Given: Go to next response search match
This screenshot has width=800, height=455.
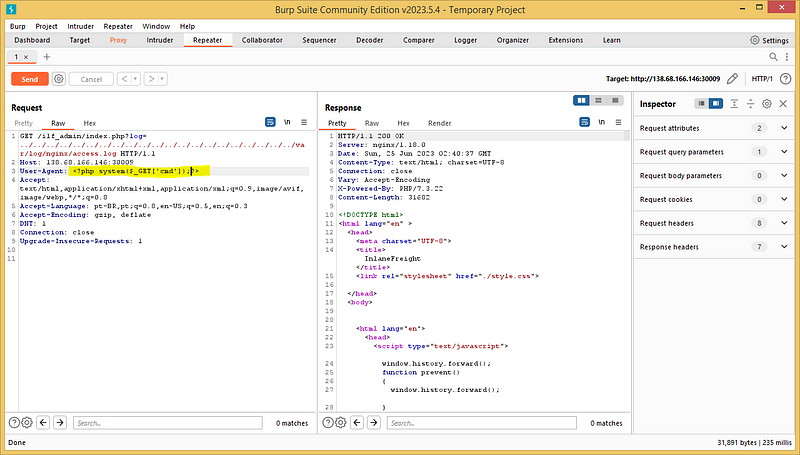Looking at the screenshot, I should (x=374, y=422).
